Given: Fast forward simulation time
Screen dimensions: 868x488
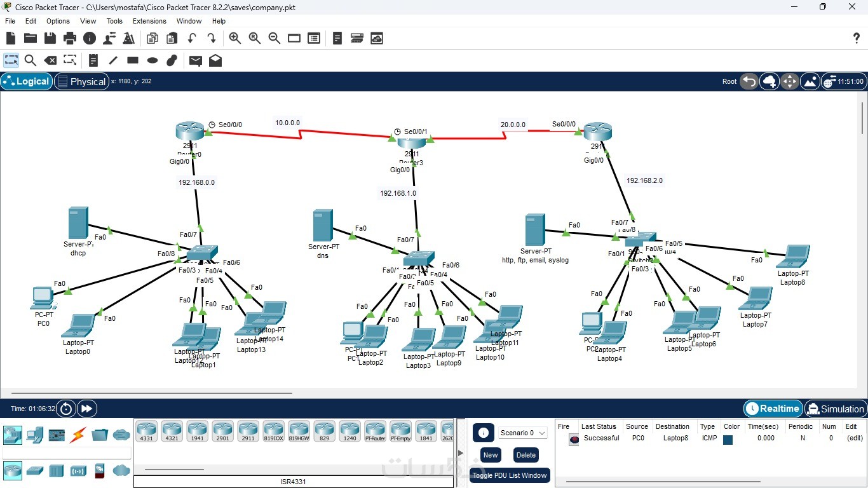Looking at the screenshot, I should click(x=86, y=409).
